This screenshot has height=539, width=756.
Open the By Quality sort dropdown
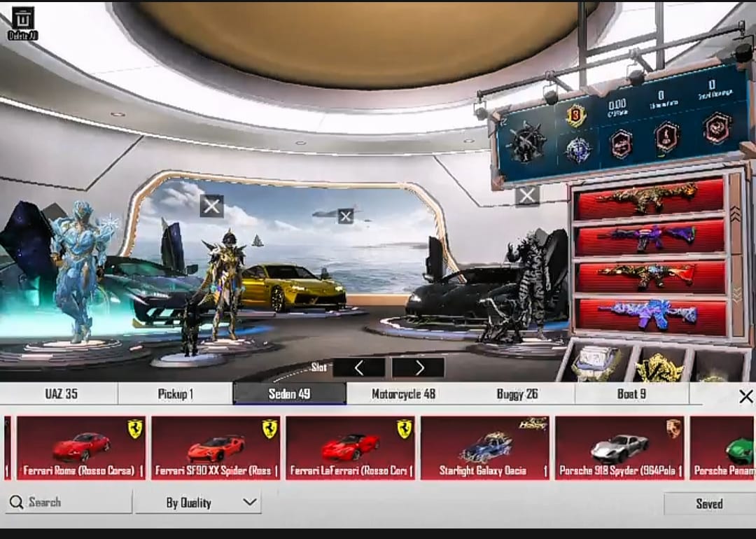pos(199,503)
